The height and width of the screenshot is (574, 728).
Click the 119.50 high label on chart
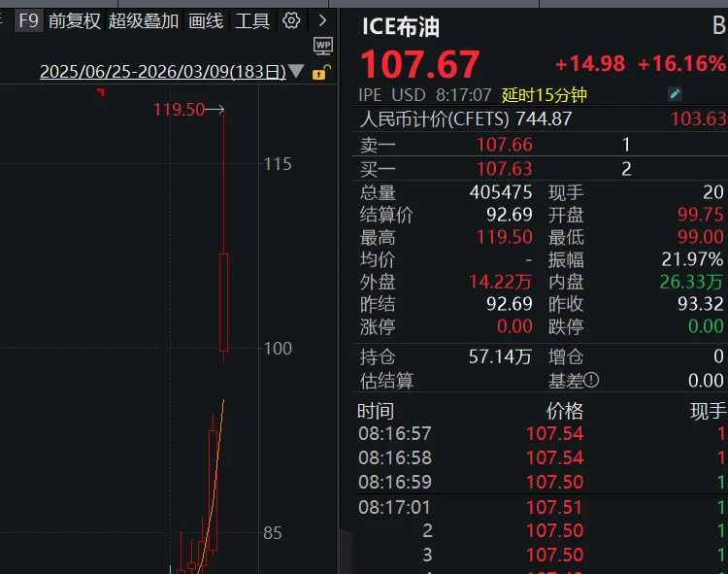click(x=179, y=110)
